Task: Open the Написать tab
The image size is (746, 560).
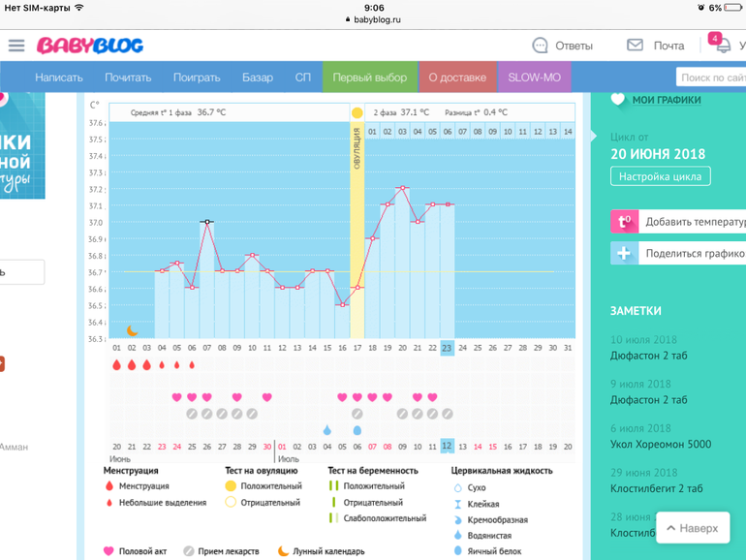Action: (59, 78)
